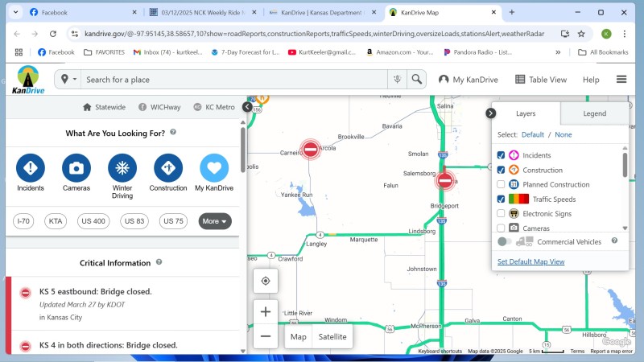Click the search magnifier icon
644x362 pixels.
416,79
